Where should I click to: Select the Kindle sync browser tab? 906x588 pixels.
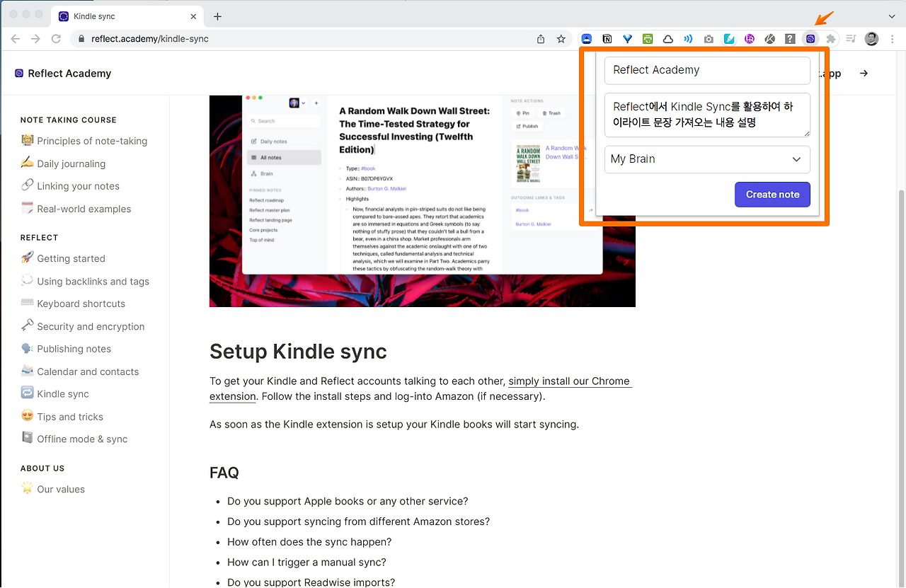click(x=127, y=16)
